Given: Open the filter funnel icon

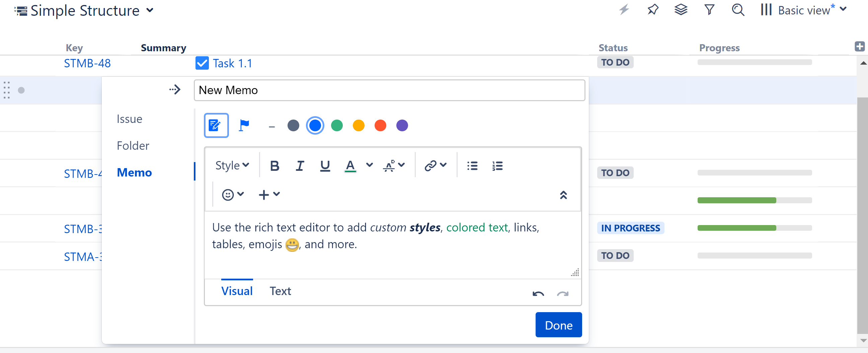Looking at the screenshot, I should [709, 10].
